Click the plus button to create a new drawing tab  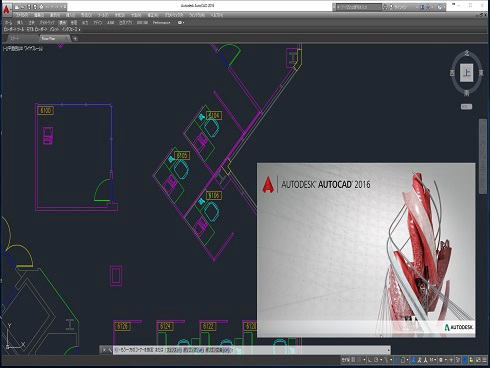point(75,39)
